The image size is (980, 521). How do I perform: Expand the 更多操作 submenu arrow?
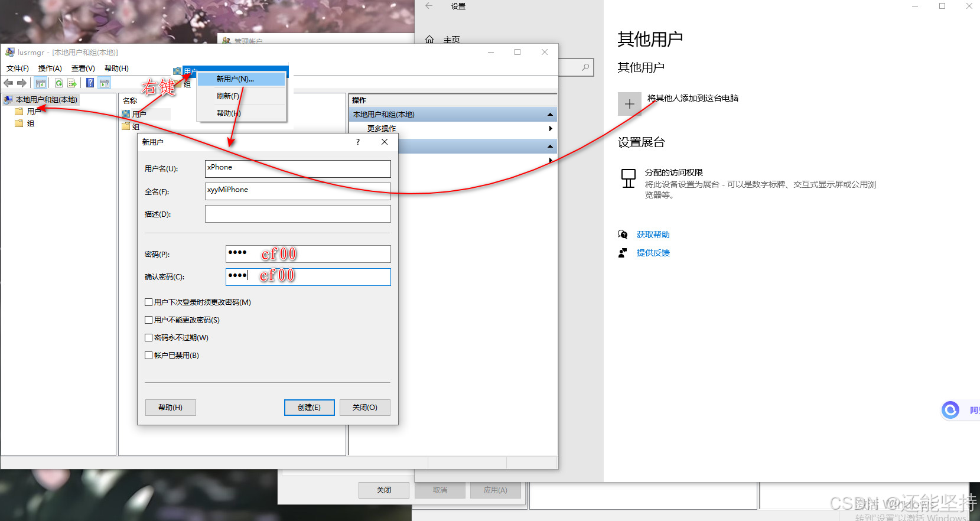pos(551,128)
